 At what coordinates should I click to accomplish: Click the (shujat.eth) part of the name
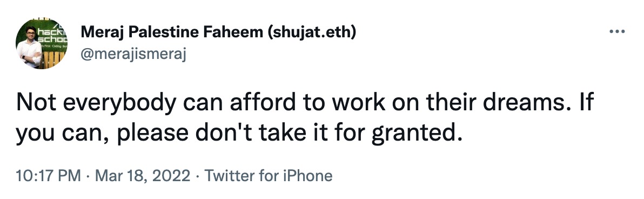tap(311, 32)
